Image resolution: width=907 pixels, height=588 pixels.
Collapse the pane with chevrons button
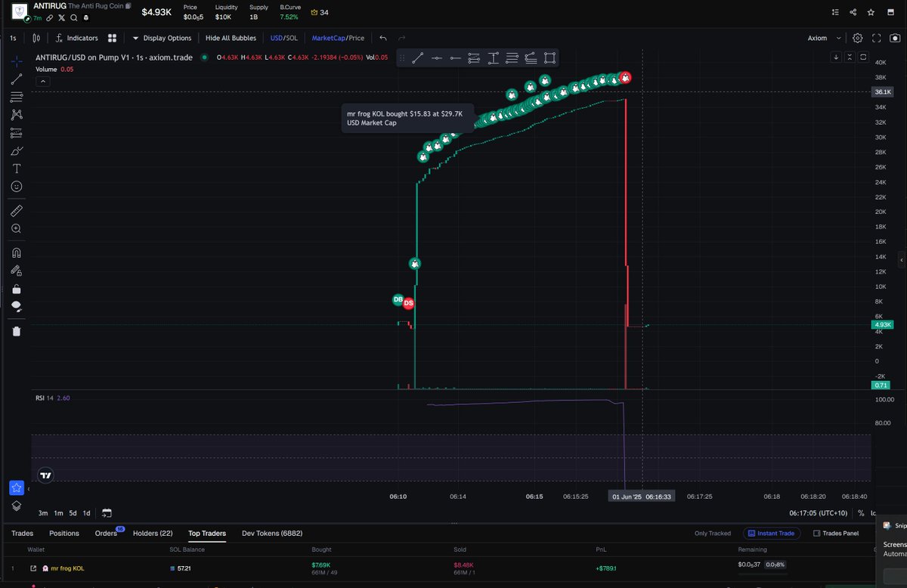pos(850,57)
